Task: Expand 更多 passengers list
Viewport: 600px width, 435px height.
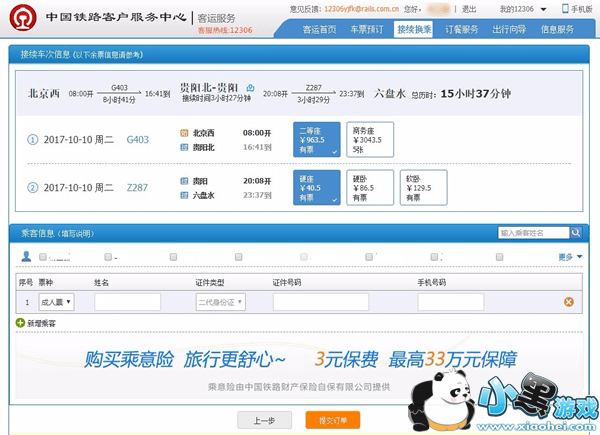Action: coord(569,257)
